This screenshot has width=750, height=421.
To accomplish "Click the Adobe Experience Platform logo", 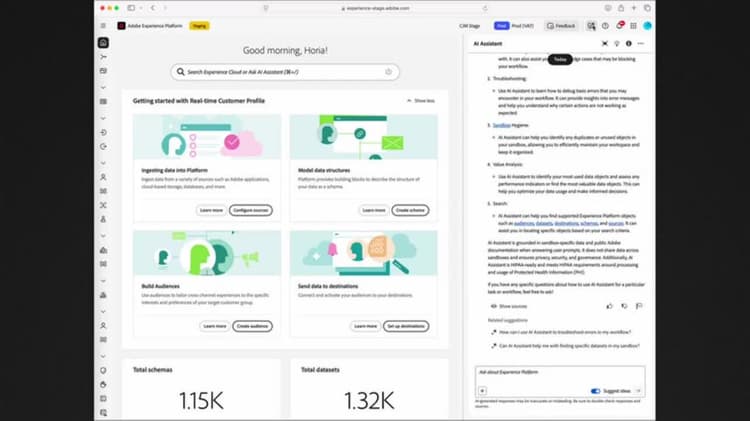I will pyautogui.click(x=121, y=26).
